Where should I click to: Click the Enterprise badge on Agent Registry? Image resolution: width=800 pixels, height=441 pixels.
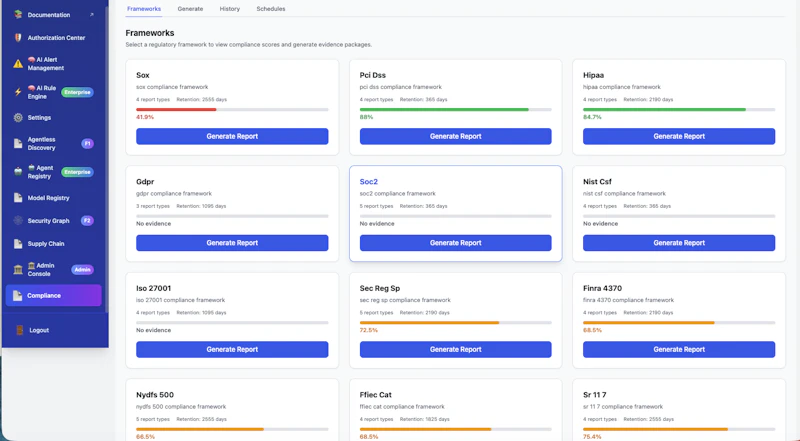77,172
